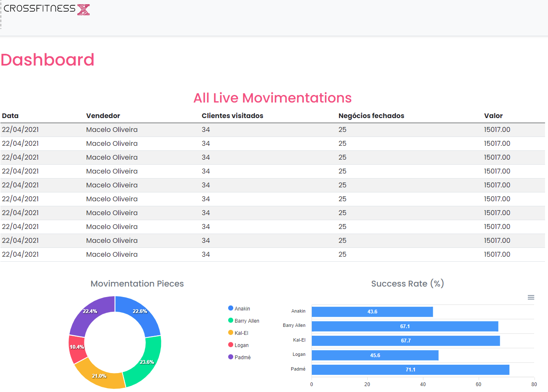The height and width of the screenshot is (392, 548).
Task: Click the Valor column header
Action: click(x=493, y=116)
